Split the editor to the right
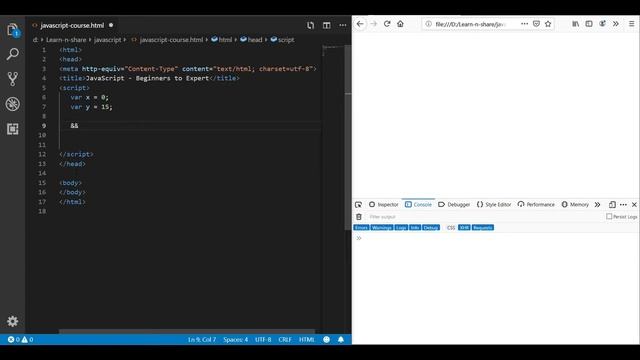This screenshot has height=360, width=640. click(x=327, y=25)
